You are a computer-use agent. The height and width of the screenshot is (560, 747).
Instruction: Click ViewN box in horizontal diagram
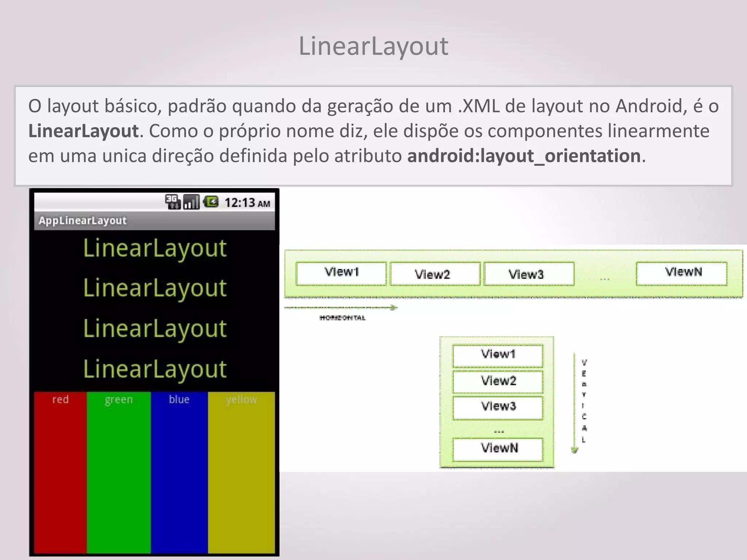click(681, 273)
